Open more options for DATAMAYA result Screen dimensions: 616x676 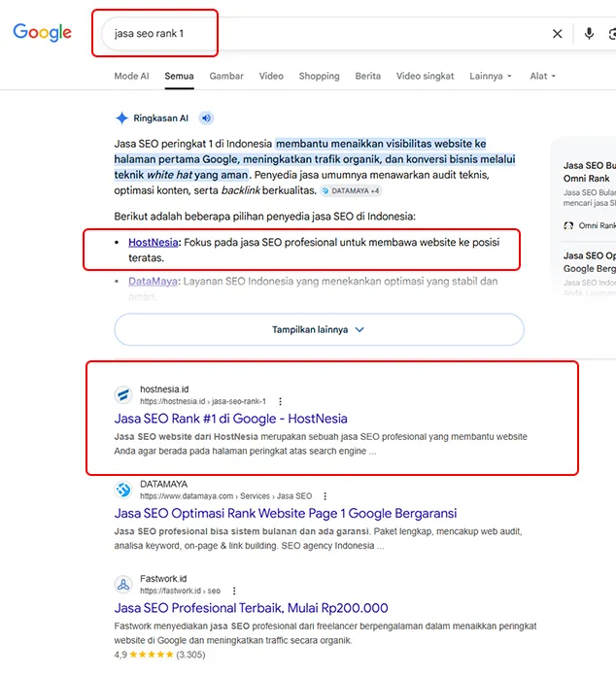[325, 496]
